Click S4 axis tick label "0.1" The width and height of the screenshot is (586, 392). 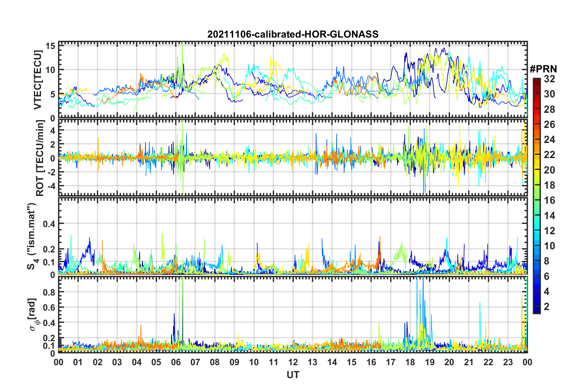pos(49,262)
